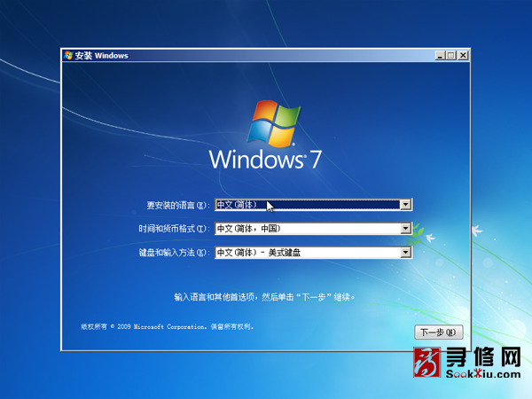Click the Windows setup icon in title bar
Screen dimensions: 532x399
pyautogui.click(x=68, y=55)
